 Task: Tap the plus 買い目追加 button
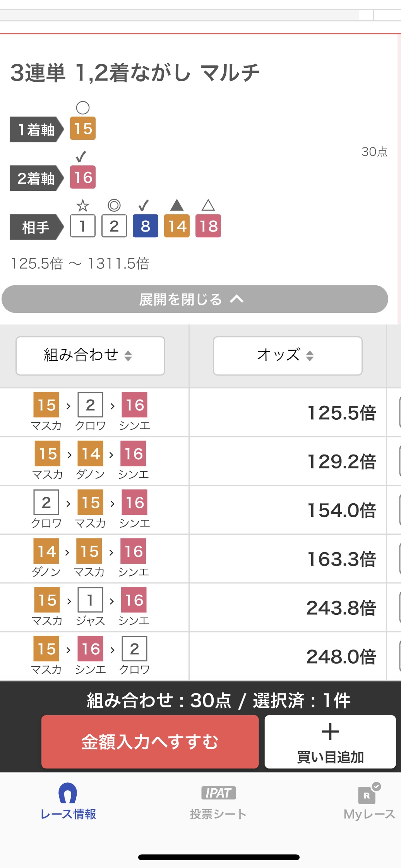pos(330,742)
